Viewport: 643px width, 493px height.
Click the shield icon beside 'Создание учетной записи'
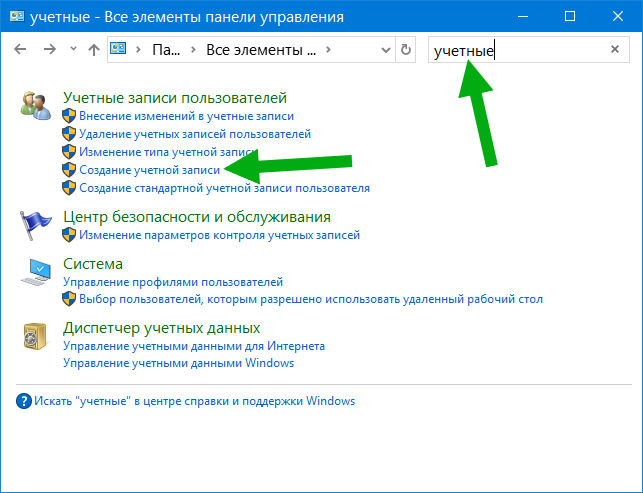(x=69, y=170)
